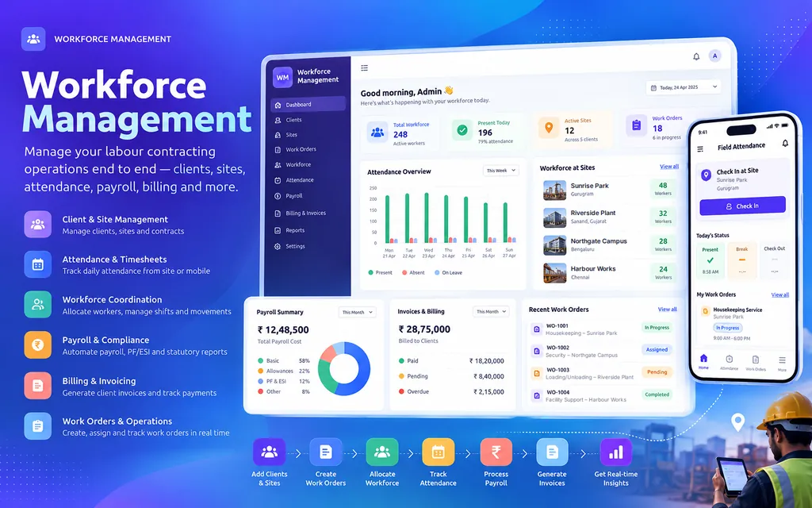The height and width of the screenshot is (508, 812).
Task: Expand This Week dropdown in Attendance Overview
Action: tap(501, 171)
